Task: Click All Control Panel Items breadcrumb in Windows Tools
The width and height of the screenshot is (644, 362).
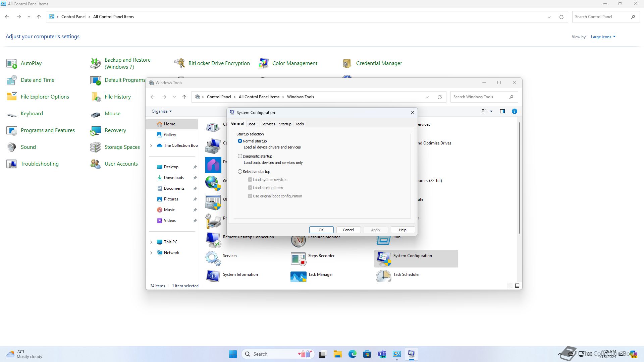Action: click(259, 97)
